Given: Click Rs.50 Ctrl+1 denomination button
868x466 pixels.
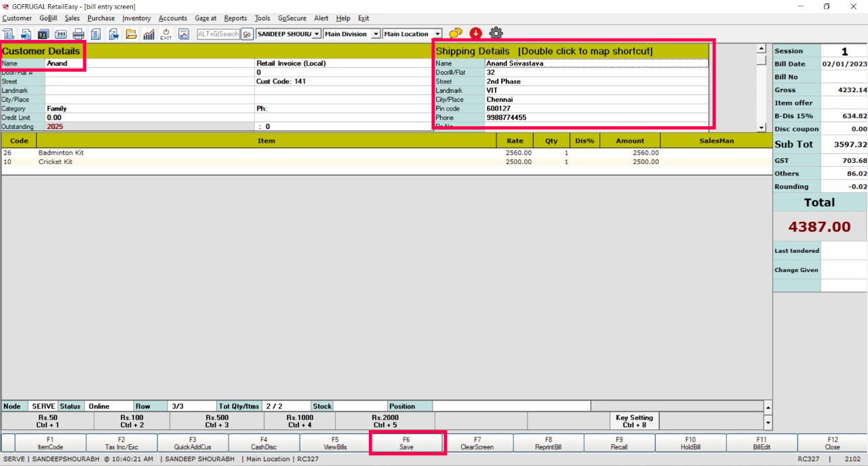Looking at the screenshot, I should (x=48, y=421).
